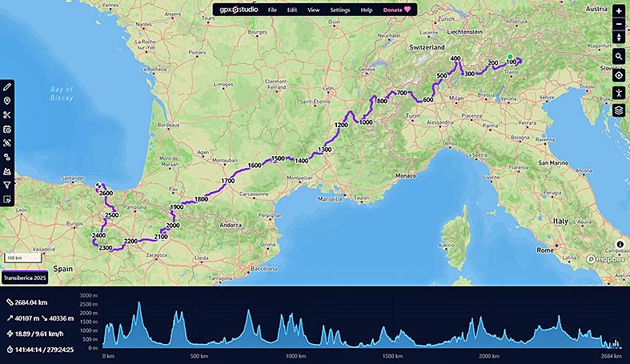
Task: Expand the View menu
Action: 313,10
